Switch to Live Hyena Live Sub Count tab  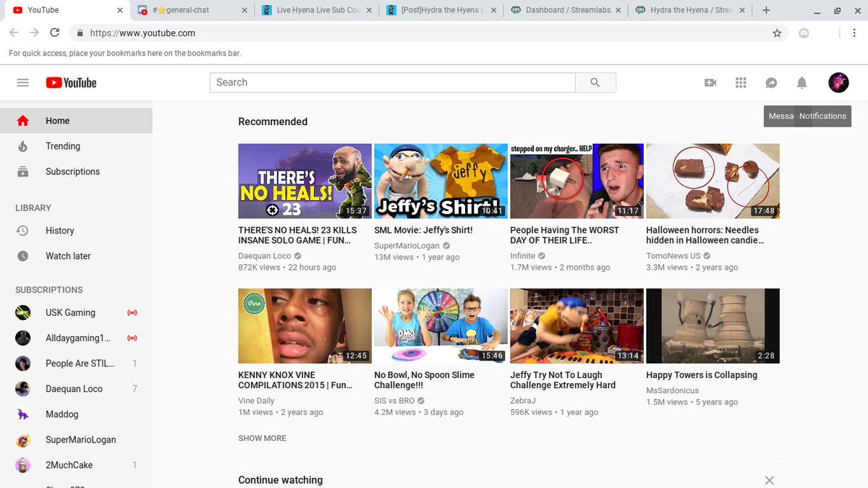(x=317, y=10)
